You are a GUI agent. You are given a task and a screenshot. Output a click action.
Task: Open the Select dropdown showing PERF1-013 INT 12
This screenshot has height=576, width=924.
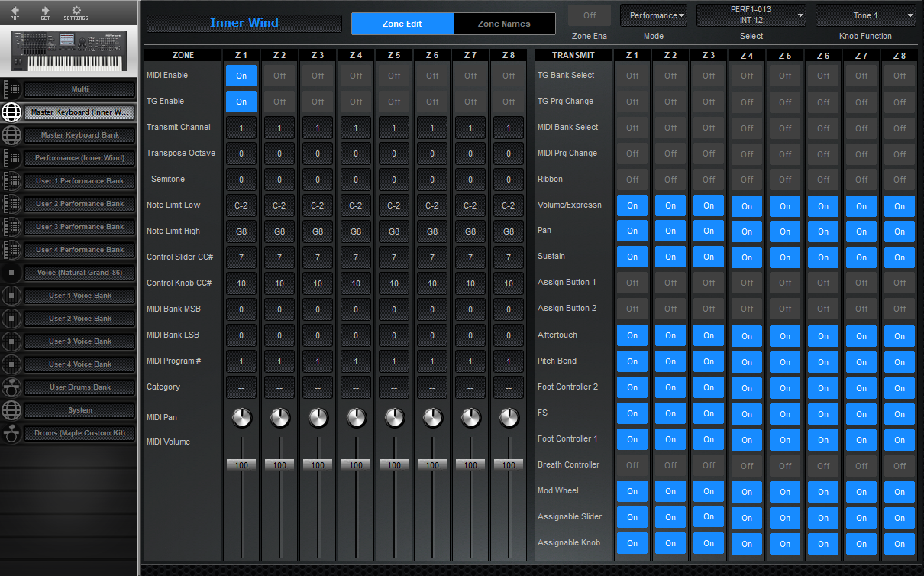pyautogui.click(x=751, y=15)
